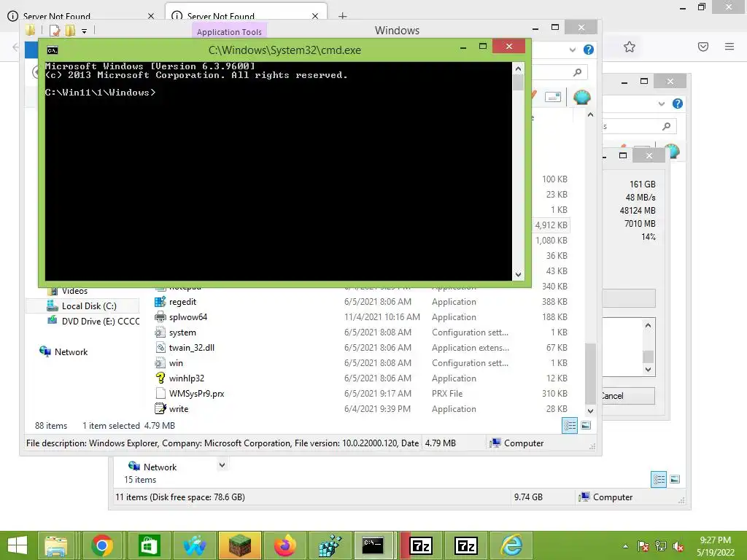Select the Application Tools ribbon tab

point(229,32)
